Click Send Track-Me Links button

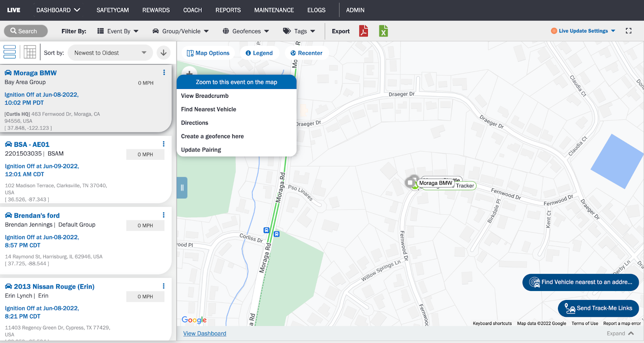coord(598,308)
